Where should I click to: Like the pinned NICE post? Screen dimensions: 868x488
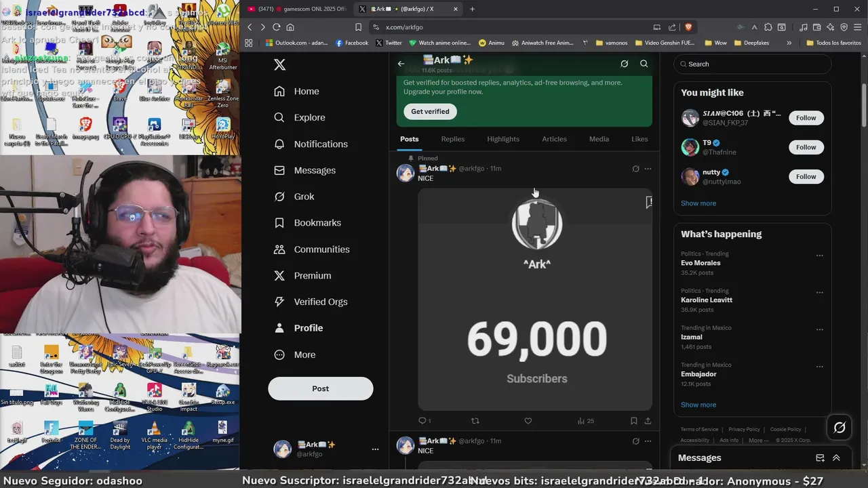click(528, 421)
